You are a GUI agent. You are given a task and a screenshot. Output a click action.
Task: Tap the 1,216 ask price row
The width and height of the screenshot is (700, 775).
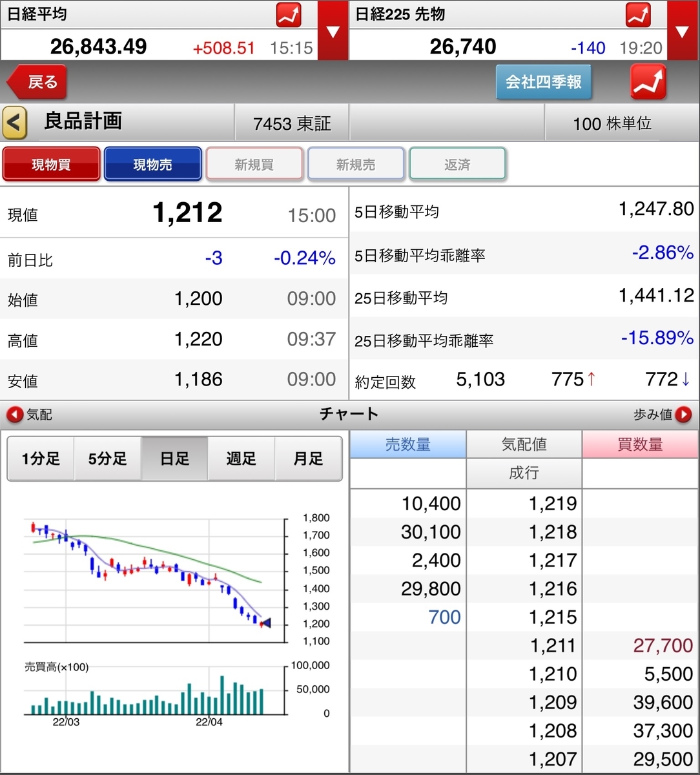524,589
